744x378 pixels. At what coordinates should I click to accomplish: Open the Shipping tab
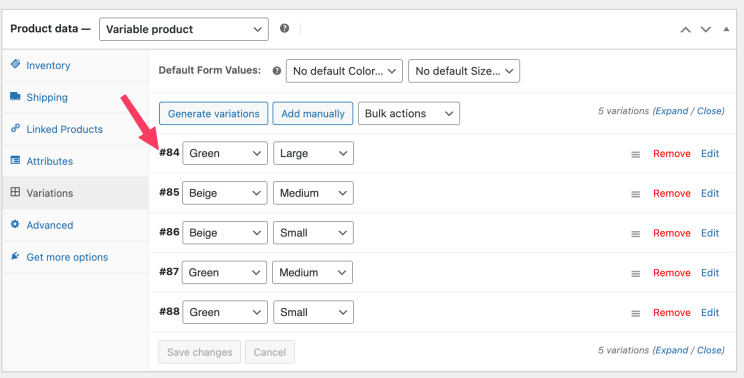click(x=75, y=97)
